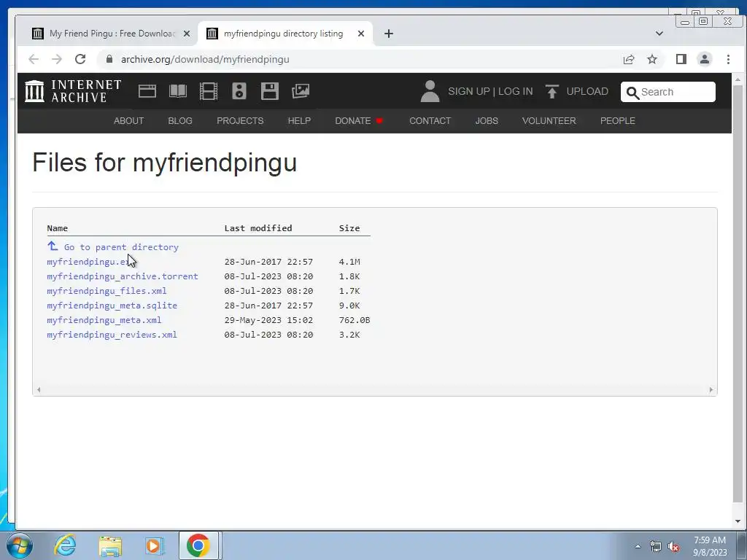Click the address bar URL

(x=205, y=60)
